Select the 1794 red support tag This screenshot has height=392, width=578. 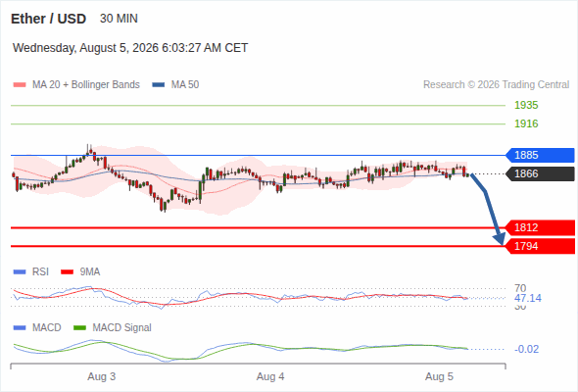coord(540,246)
